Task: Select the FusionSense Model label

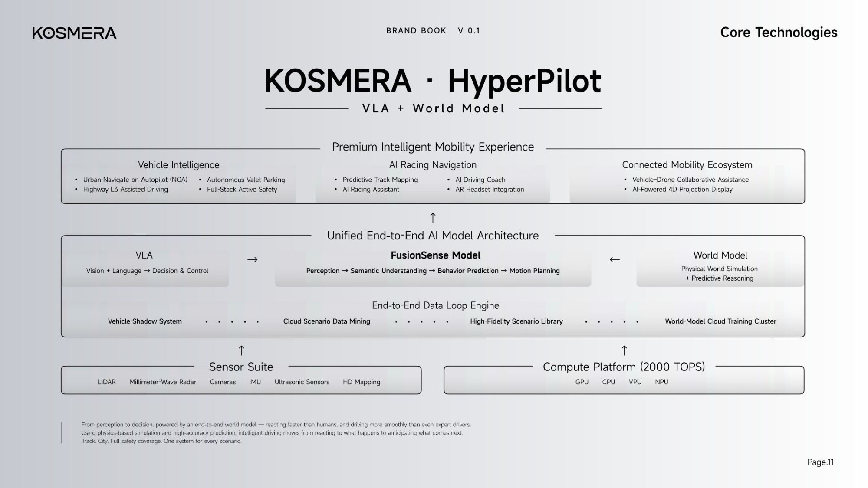Action: click(435, 255)
